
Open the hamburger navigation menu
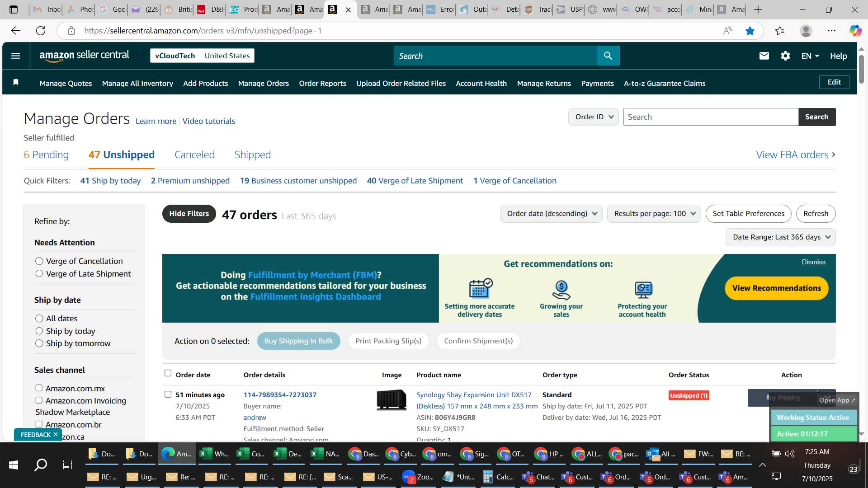tap(15, 56)
